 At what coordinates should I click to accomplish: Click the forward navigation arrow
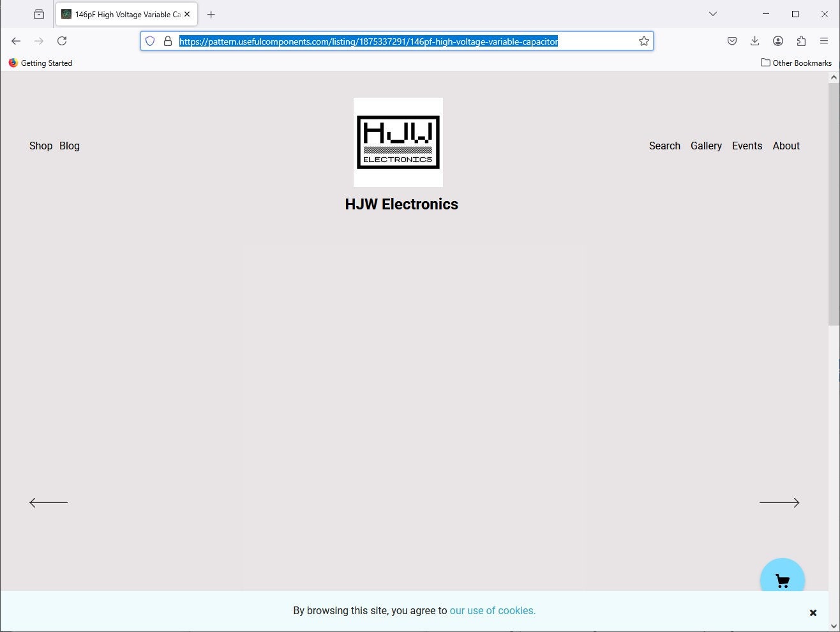[x=39, y=41]
